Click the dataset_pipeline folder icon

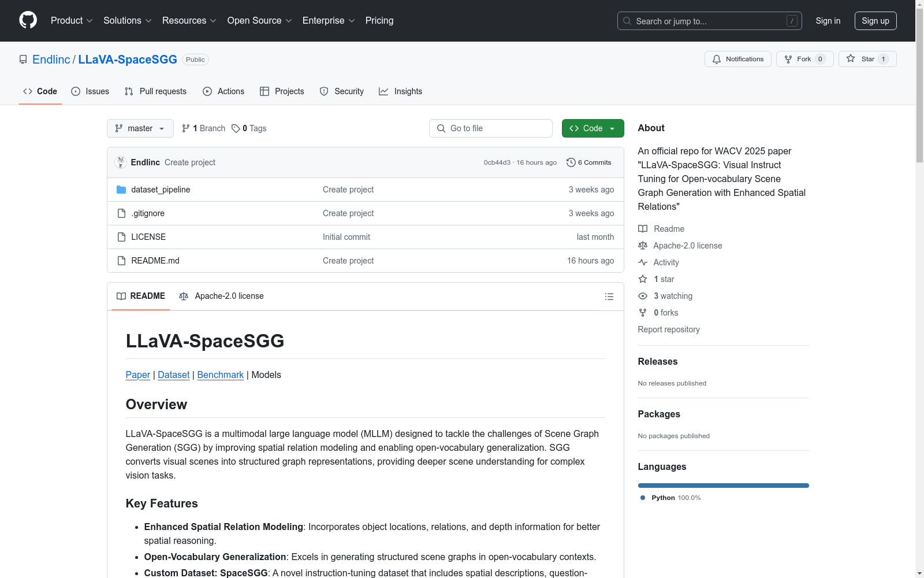pyautogui.click(x=121, y=190)
